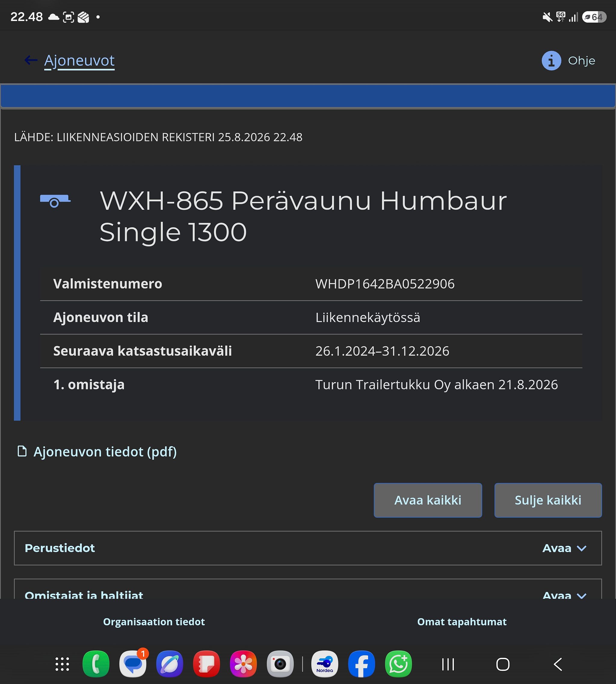Image resolution: width=616 pixels, height=684 pixels.
Task: Launch the Facebook app
Action: 362,664
